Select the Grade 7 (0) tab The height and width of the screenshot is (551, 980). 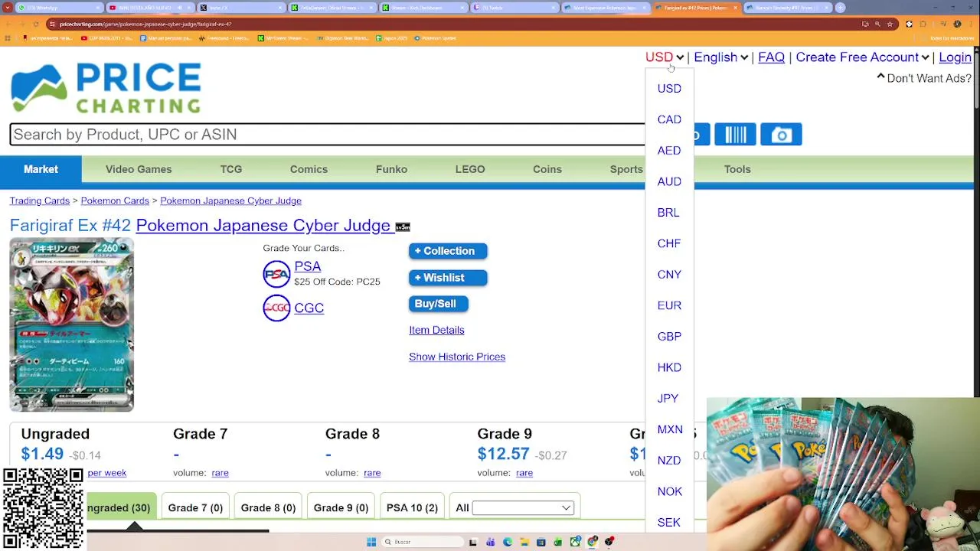click(195, 508)
